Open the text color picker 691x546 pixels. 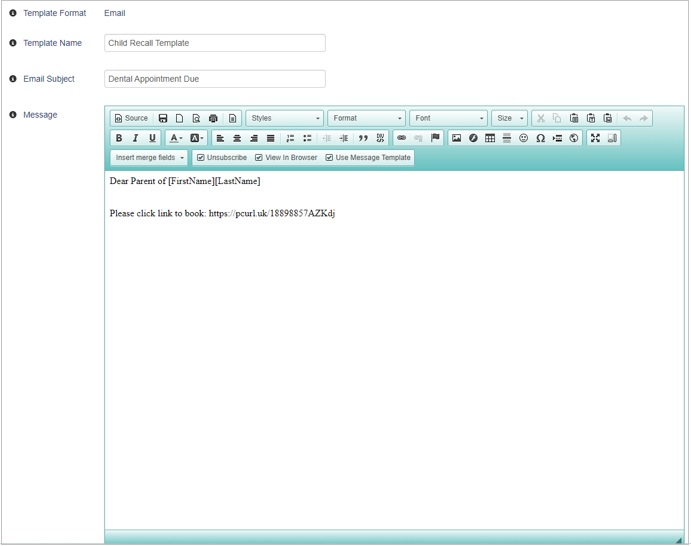click(176, 138)
